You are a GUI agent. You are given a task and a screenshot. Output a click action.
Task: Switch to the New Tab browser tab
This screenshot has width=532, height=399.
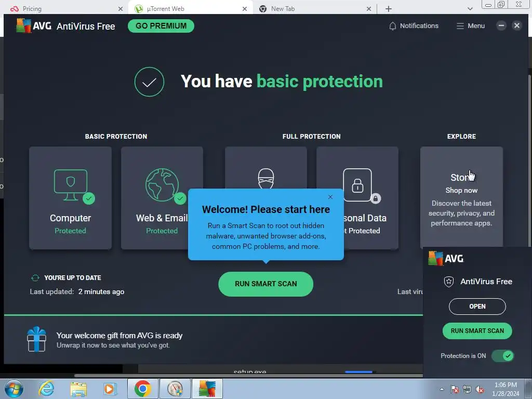point(314,8)
